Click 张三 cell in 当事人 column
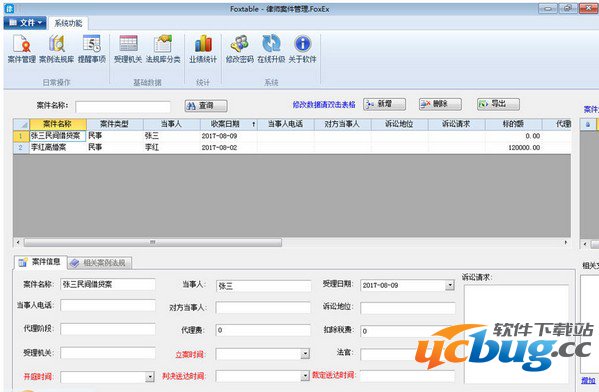The width and height of the screenshot is (599, 392). click(x=172, y=136)
